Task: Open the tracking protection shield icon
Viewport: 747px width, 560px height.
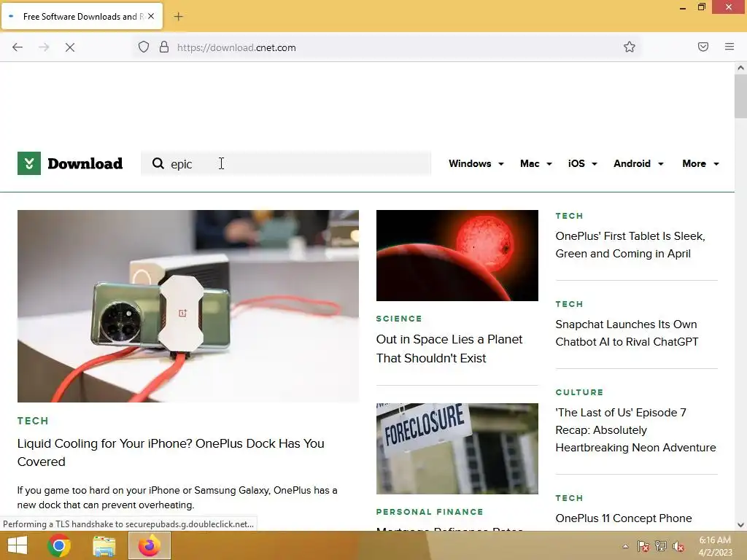Action: [144, 47]
